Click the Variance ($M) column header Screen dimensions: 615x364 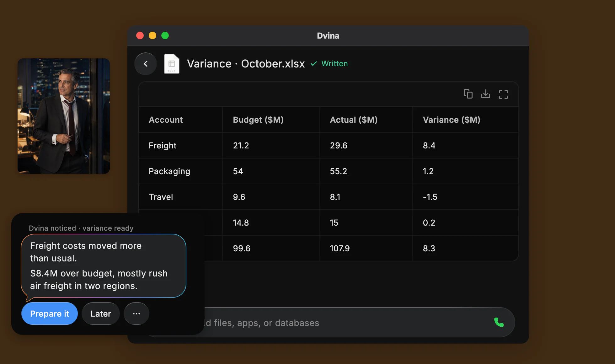tap(452, 120)
